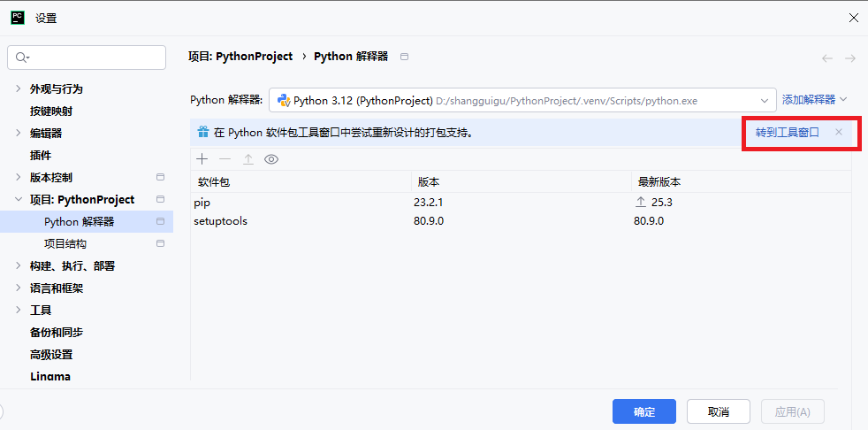Click setuptools installed version 80.9.0 cell
The height and width of the screenshot is (430, 868).
(x=429, y=221)
